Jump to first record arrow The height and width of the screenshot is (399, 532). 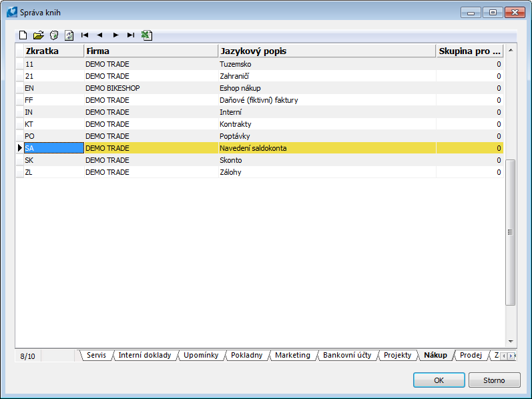[x=85, y=35]
